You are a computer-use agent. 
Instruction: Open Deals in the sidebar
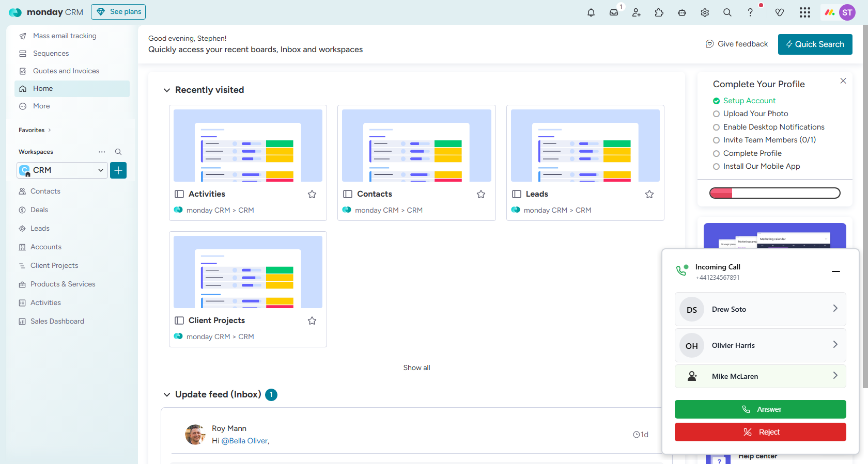point(39,210)
